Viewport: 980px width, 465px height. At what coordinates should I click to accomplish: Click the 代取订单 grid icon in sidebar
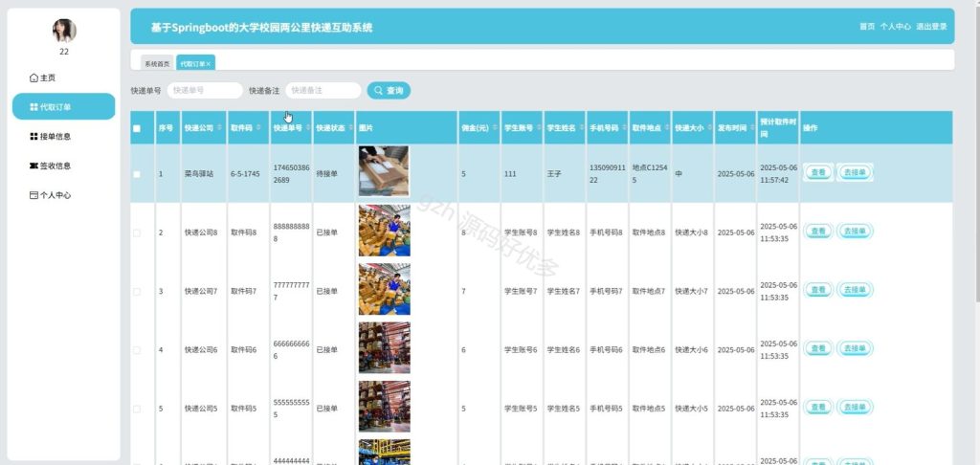[33, 107]
